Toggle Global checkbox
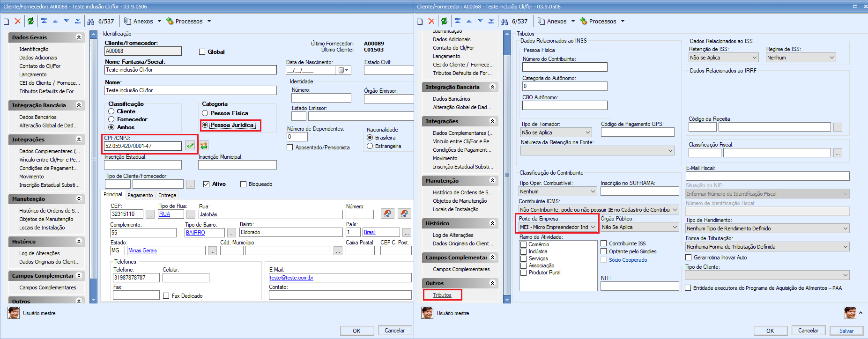 (202, 52)
